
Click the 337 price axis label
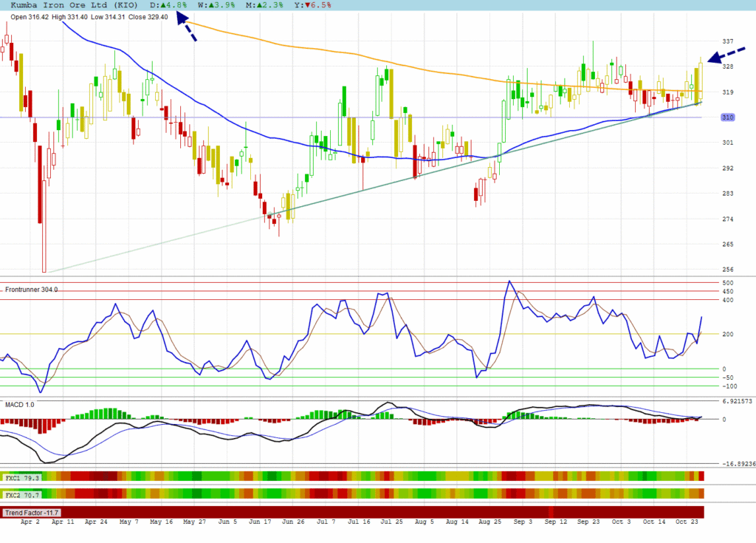pyautogui.click(x=728, y=41)
